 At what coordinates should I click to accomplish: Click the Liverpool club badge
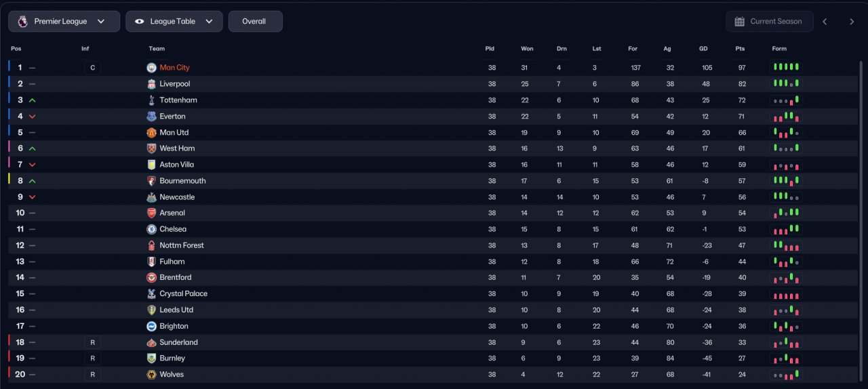pos(151,84)
